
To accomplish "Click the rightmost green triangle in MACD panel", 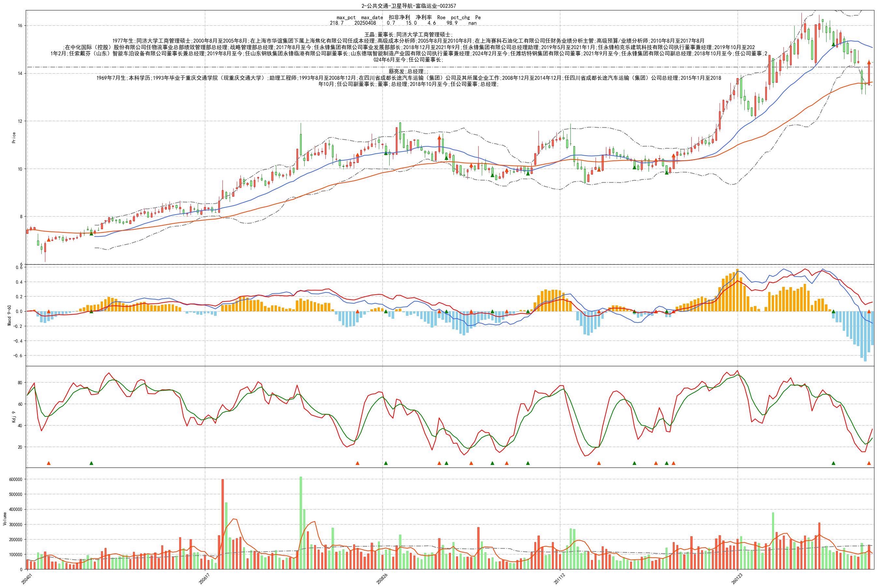I will 833,311.
